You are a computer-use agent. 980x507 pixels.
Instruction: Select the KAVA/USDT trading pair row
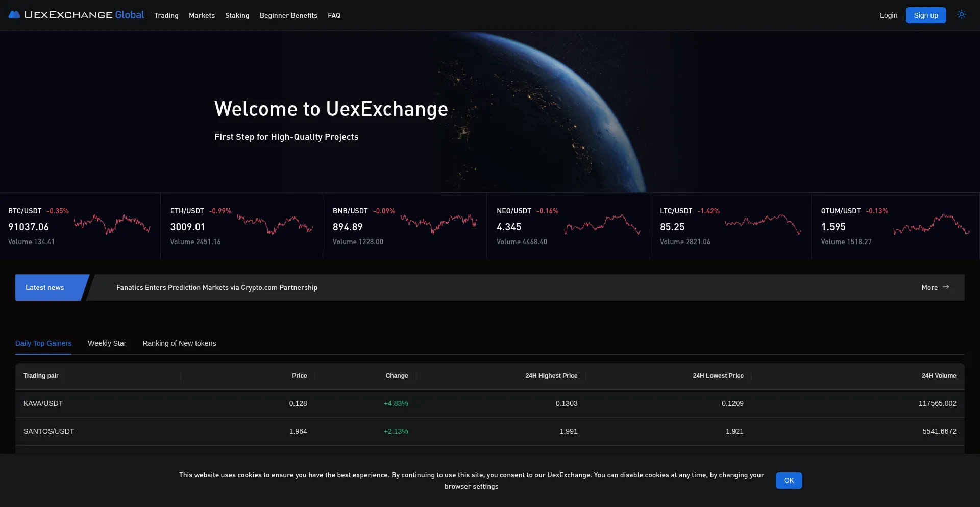click(x=43, y=403)
